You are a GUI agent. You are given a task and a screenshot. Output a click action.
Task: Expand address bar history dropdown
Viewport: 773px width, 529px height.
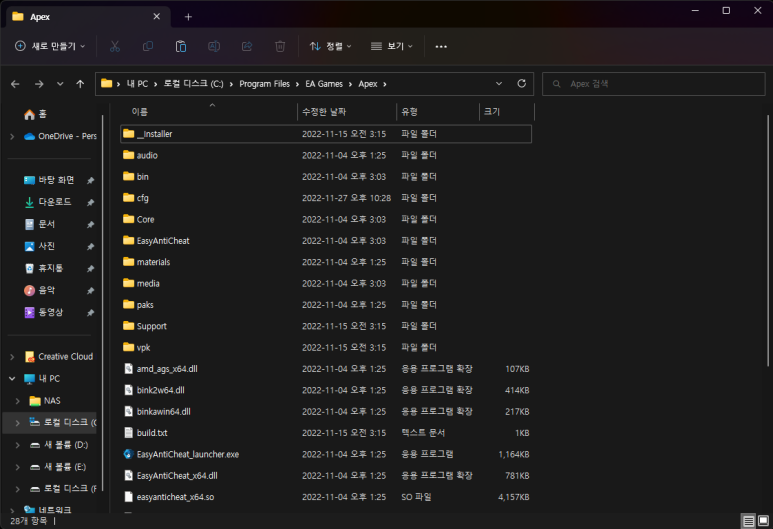coord(499,84)
